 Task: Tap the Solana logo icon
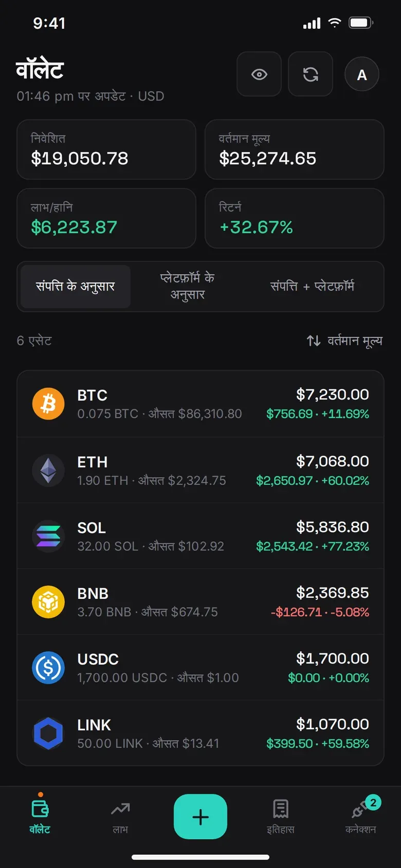[48, 536]
